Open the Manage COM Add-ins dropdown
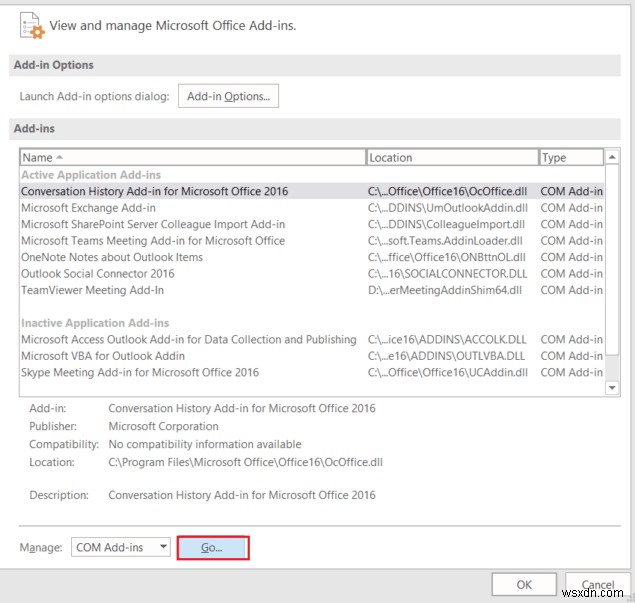 [x=121, y=547]
